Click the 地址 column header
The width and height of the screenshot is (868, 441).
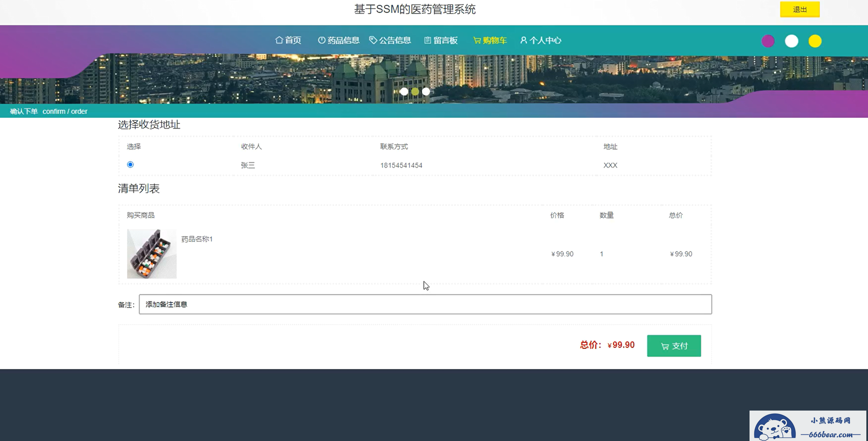pos(610,147)
